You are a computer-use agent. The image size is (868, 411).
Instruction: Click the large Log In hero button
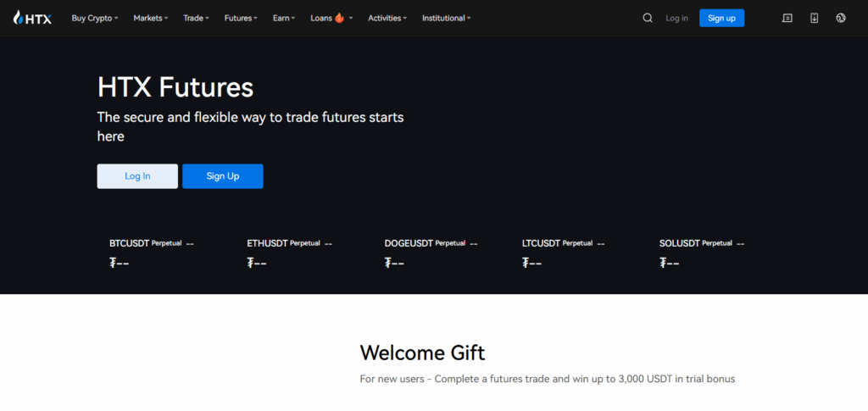pyautogui.click(x=137, y=176)
